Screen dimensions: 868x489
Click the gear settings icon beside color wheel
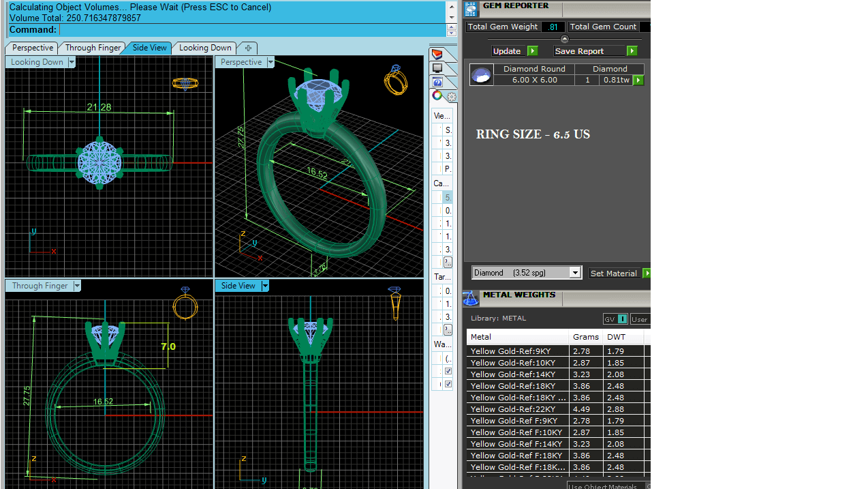(x=451, y=97)
